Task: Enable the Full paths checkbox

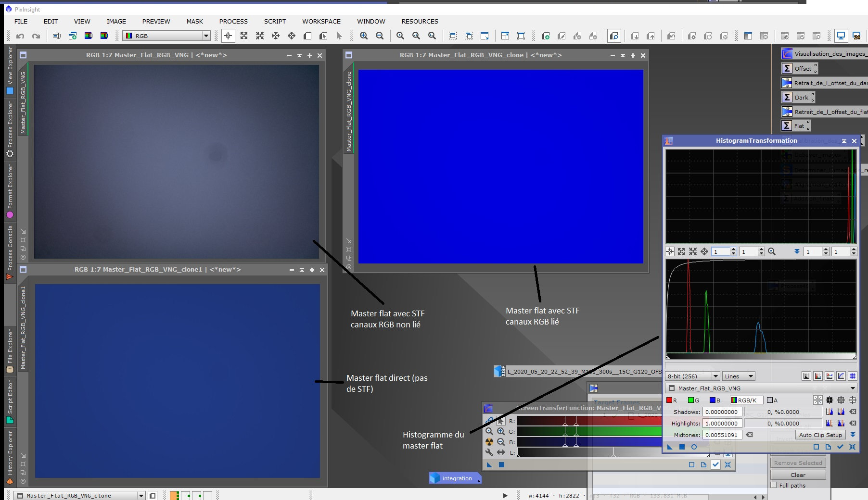Action: point(774,485)
